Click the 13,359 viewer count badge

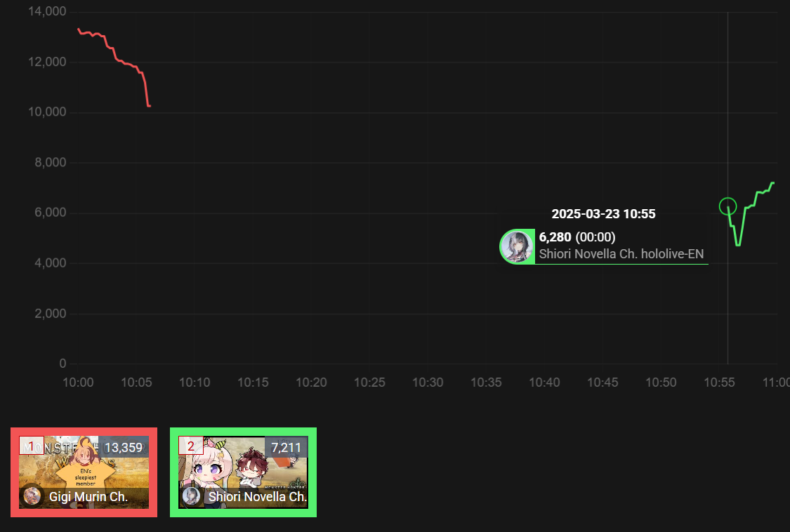pos(124,447)
